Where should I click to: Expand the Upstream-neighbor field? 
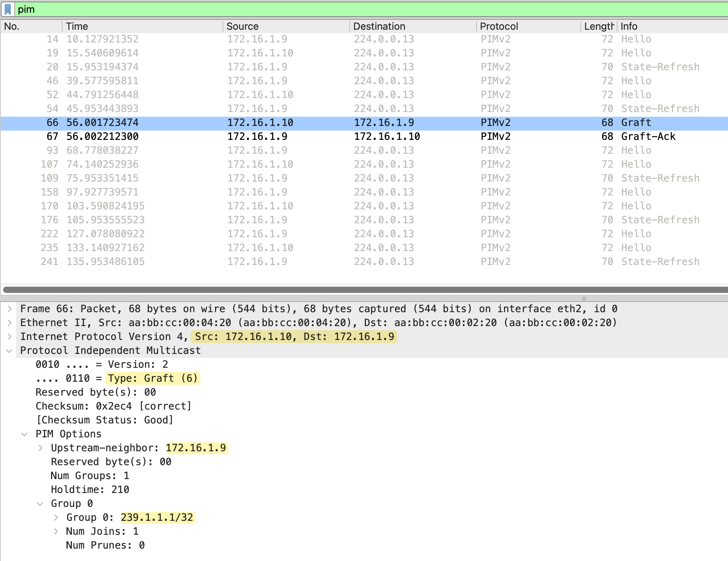coord(41,448)
